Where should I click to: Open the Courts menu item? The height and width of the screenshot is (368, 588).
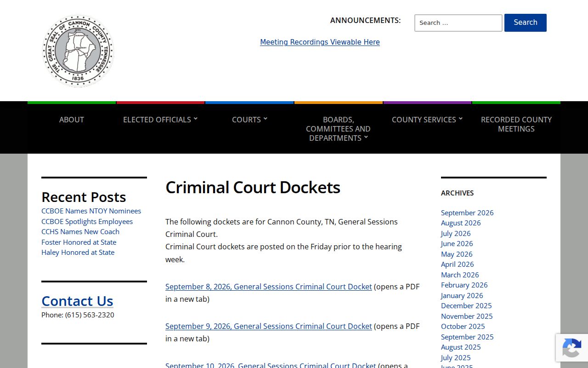pos(246,120)
